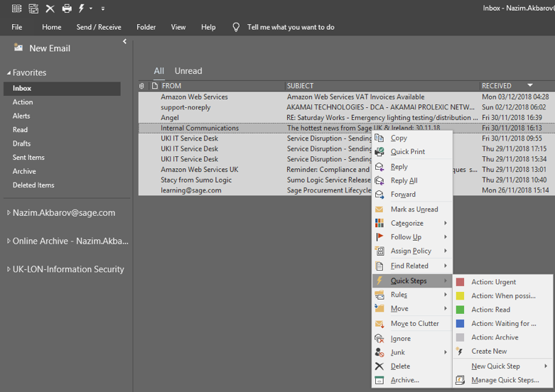Click the lightning Quick Steps toolbar icon
555x392 pixels.
point(82,9)
